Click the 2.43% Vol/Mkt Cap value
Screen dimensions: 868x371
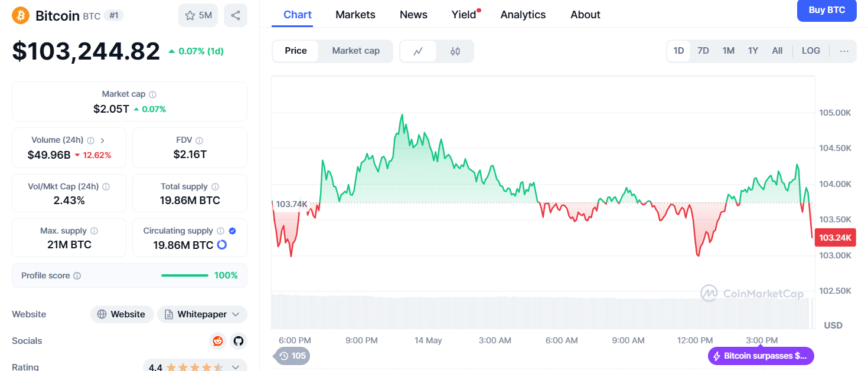pyautogui.click(x=69, y=201)
